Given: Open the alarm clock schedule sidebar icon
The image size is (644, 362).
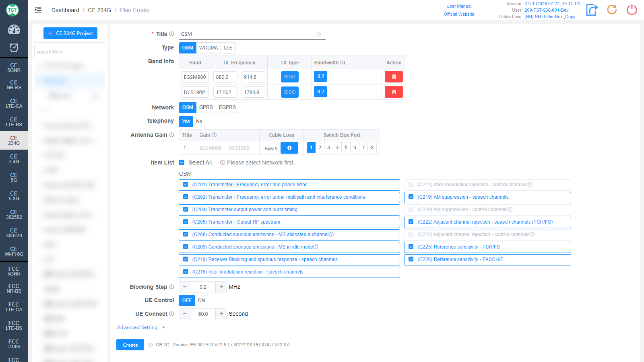Looking at the screenshot, I should (14, 48).
